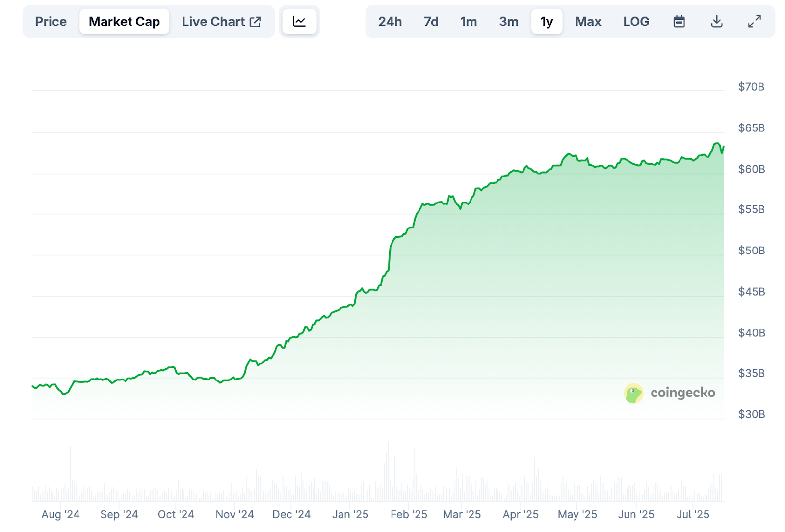
Task: Select the 1y time range
Action: point(547,22)
